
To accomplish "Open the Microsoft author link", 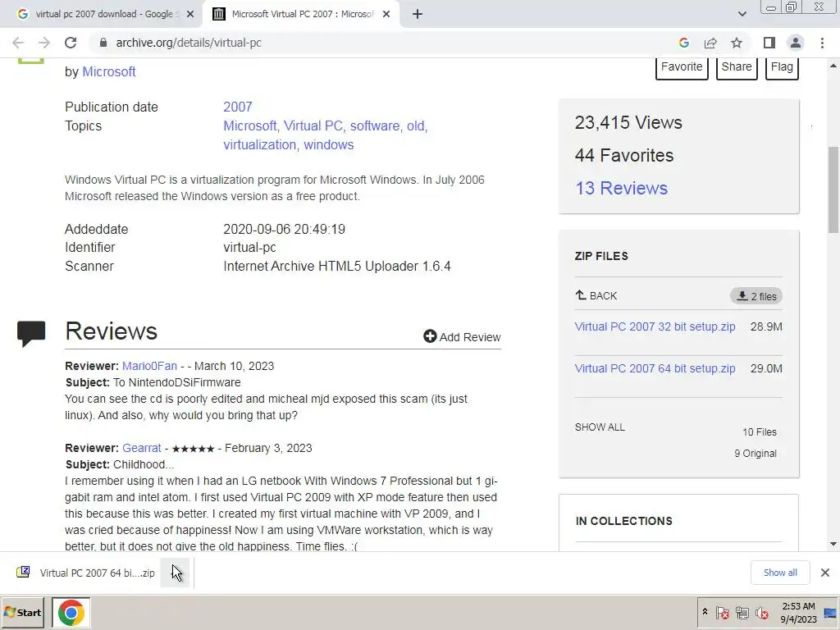I will (109, 72).
